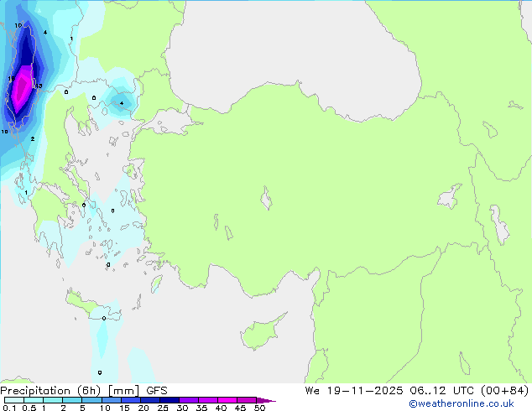This screenshot has height=411, width=532.
Task: Pick the 30–35 mm purple legend swatch
Action: 188,400
